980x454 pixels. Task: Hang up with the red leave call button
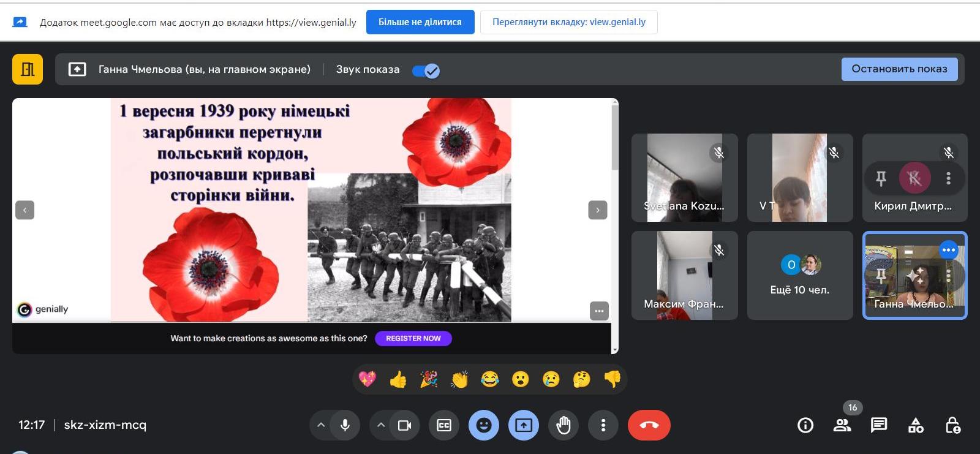click(649, 425)
